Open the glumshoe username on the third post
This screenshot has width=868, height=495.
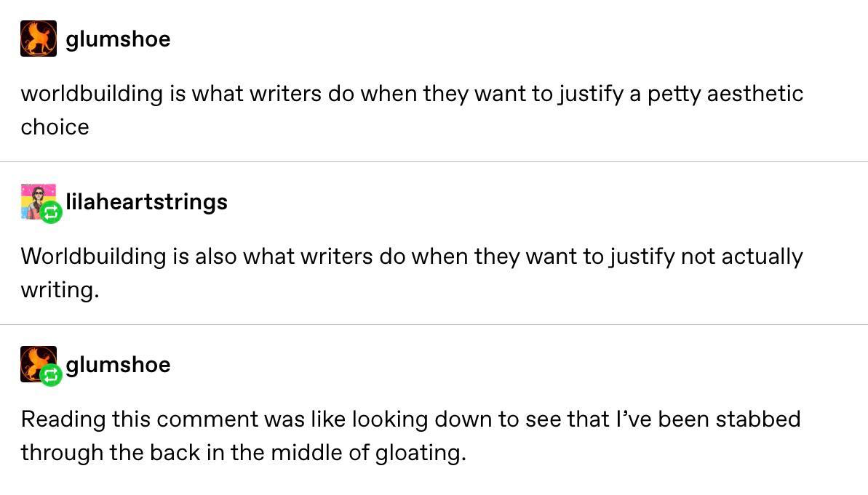[118, 364]
